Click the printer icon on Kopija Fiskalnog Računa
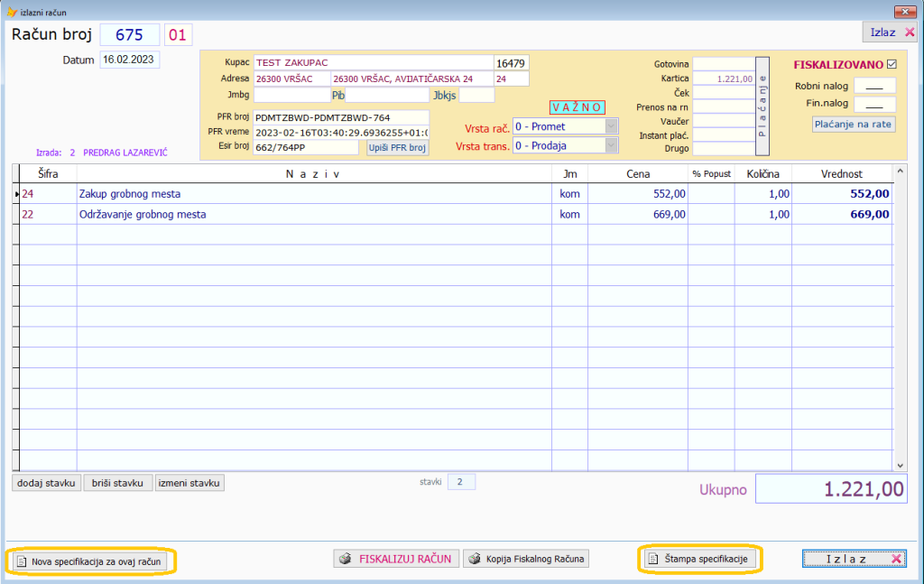Screen dimensions: 924x584 (474, 559)
